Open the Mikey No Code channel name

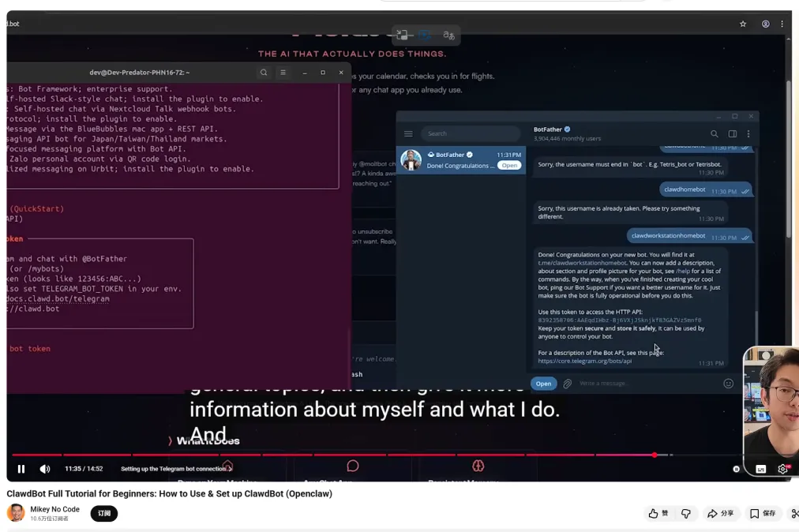pos(54,509)
